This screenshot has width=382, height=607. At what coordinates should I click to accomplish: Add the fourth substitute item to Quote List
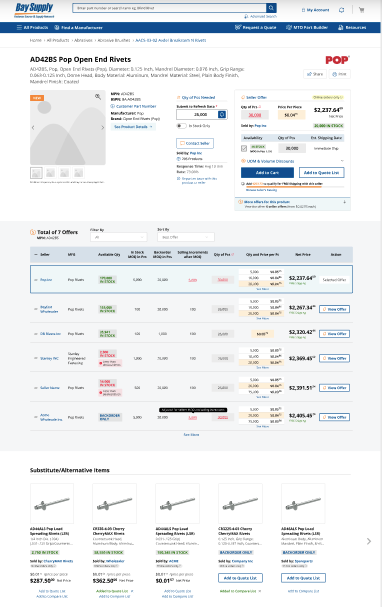click(x=240, y=578)
